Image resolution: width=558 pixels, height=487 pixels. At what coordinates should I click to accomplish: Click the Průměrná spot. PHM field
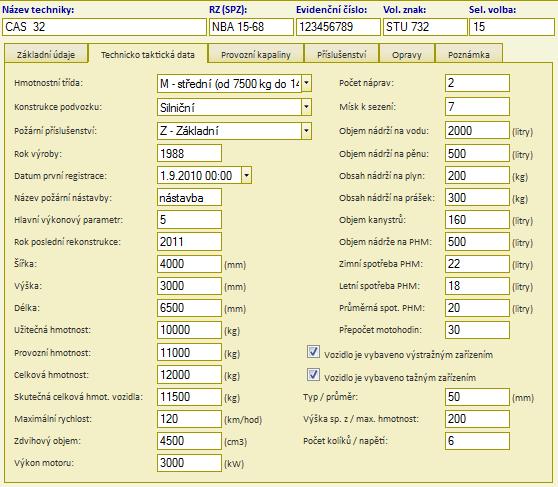coord(477,308)
